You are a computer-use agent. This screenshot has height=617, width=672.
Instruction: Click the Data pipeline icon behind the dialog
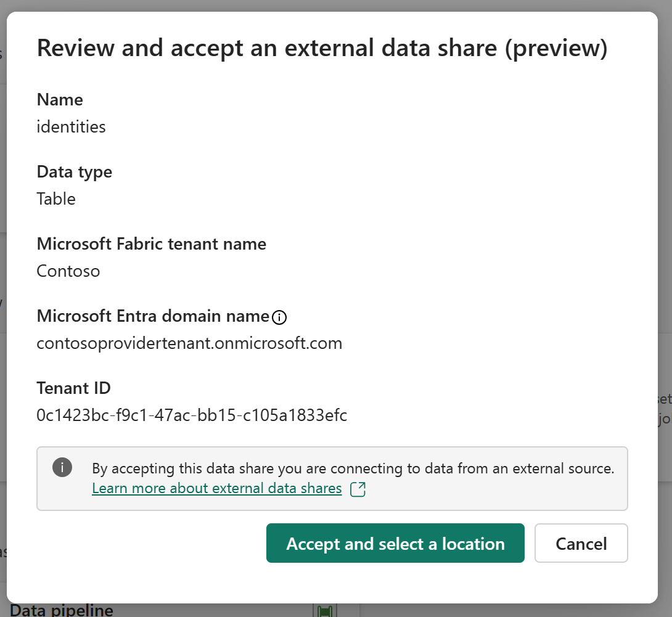[x=325, y=611]
